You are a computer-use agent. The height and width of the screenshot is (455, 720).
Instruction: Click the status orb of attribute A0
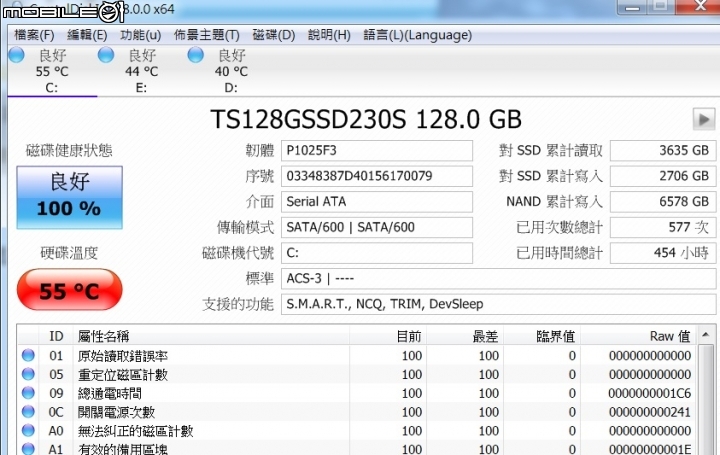click(28, 431)
